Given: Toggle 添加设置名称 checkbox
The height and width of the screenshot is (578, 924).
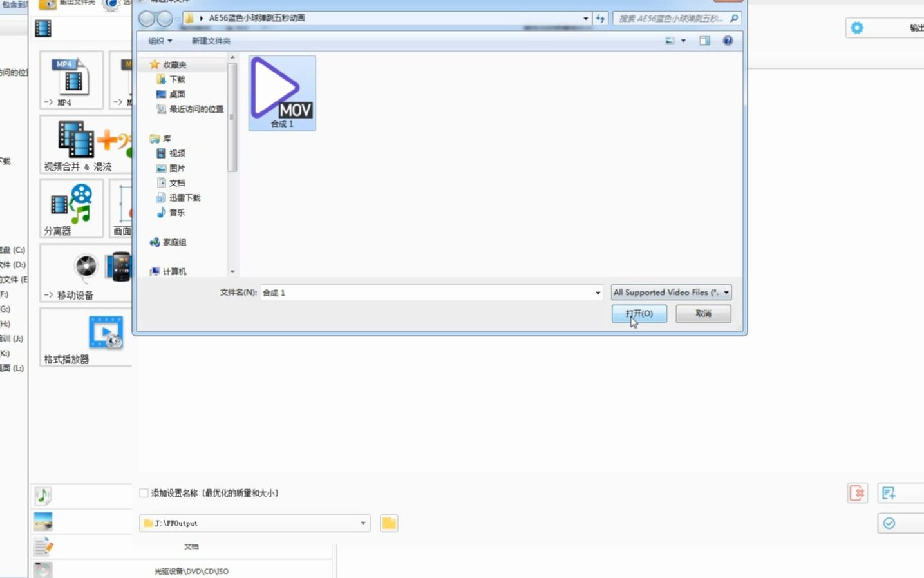Looking at the screenshot, I should point(144,493).
